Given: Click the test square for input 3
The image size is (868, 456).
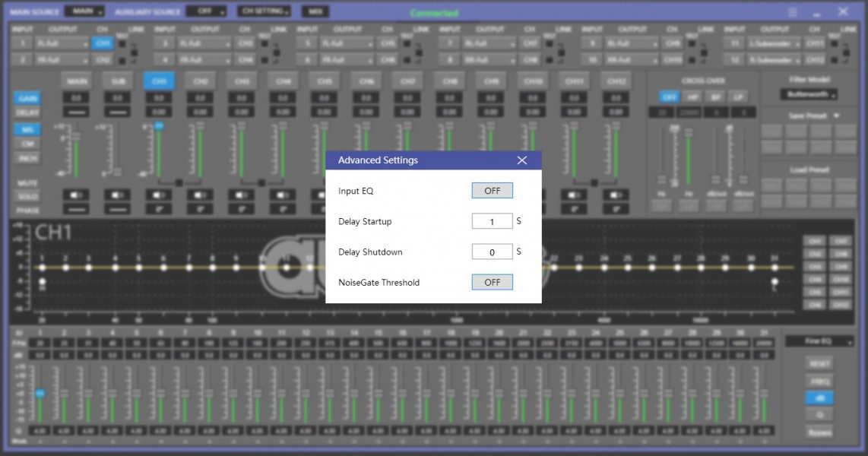Looking at the screenshot, I should pyautogui.click(x=265, y=44).
